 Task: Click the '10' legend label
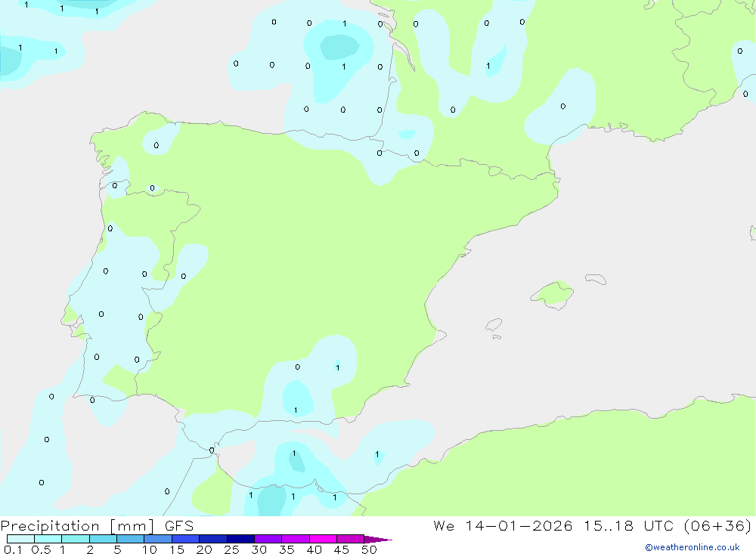150,549
